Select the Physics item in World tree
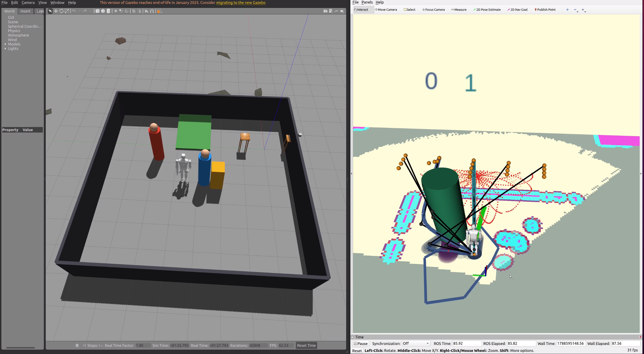The width and height of the screenshot is (644, 354). 14,31
